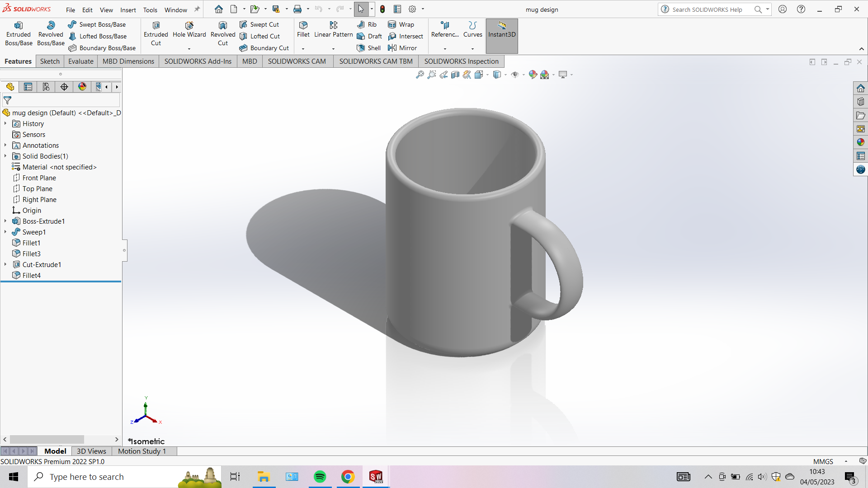
Task: Switch to the Sketch tab
Action: [x=50, y=61]
